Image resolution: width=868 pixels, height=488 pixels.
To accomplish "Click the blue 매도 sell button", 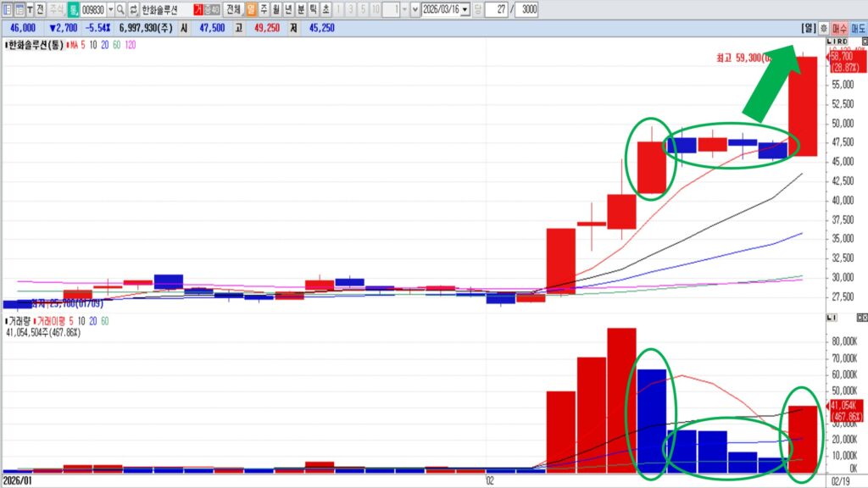I will click(x=858, y=28).
